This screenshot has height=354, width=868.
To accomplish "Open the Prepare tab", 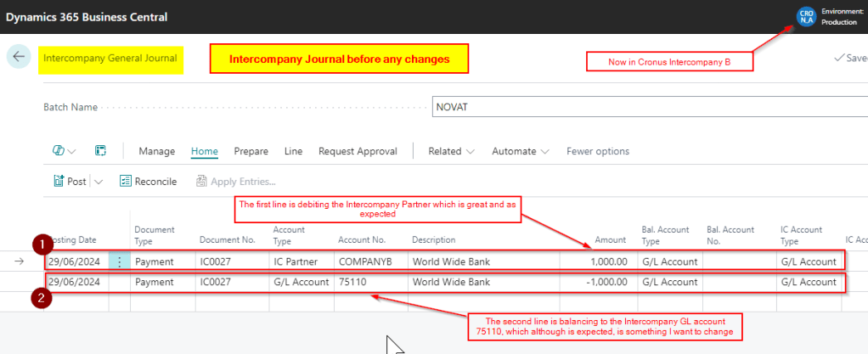I will pyautogui.click(x=251, y=151).
